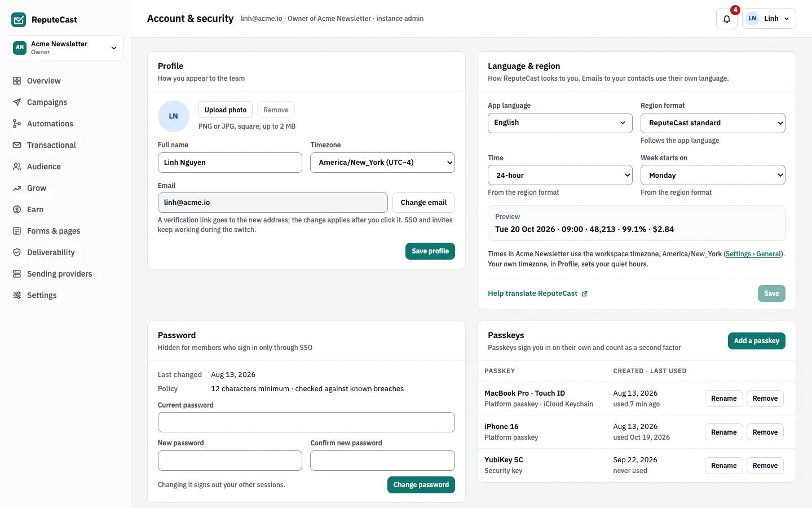
Task: Click the Overview grid icon
Action: coord(17,81)
